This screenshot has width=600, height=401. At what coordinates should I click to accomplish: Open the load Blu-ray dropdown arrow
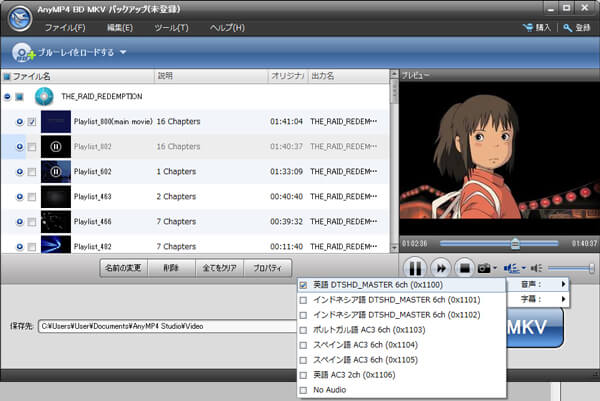point(123,52)
